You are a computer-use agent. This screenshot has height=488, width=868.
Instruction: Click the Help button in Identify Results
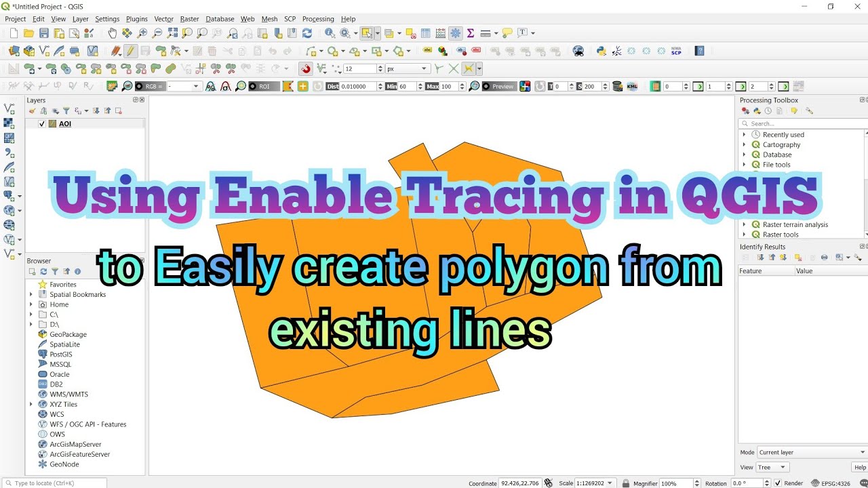tap(860, 467)
